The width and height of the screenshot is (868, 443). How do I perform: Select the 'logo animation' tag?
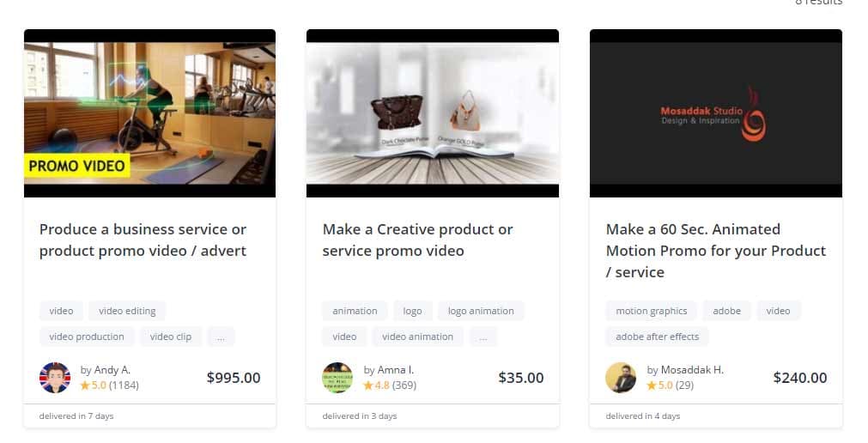[481, 311]
